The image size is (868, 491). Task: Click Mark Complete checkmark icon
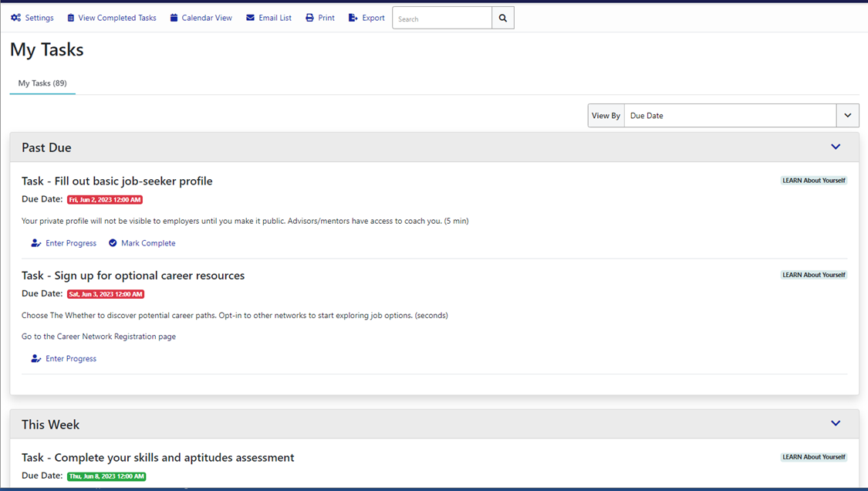113,242
